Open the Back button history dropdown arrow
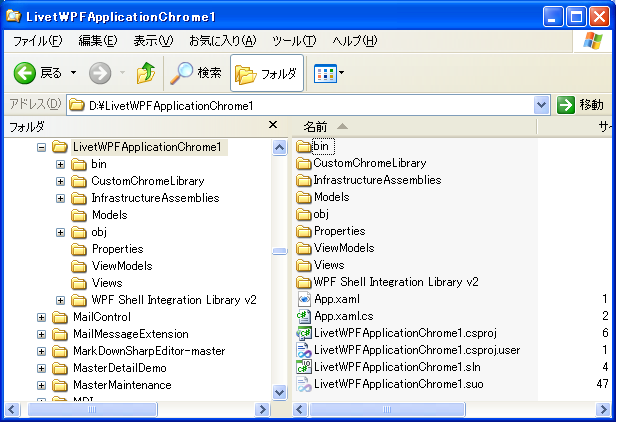 74,73
